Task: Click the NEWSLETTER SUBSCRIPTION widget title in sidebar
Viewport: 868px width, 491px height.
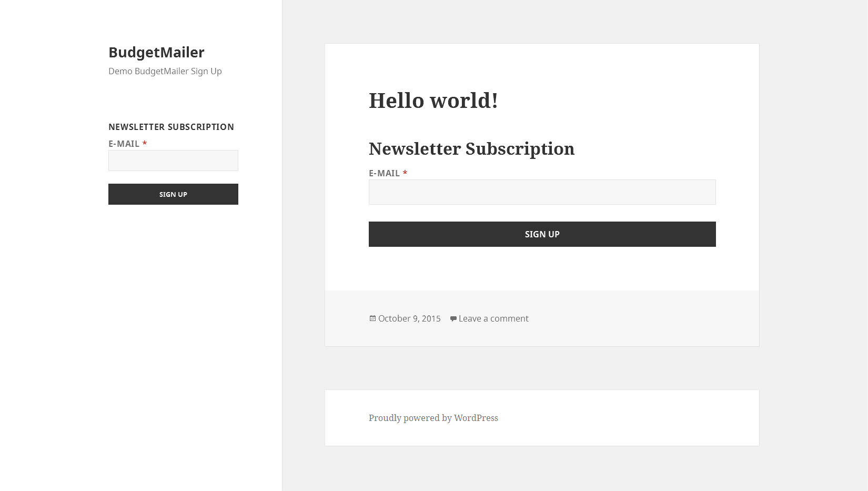Action: point(171,127)
